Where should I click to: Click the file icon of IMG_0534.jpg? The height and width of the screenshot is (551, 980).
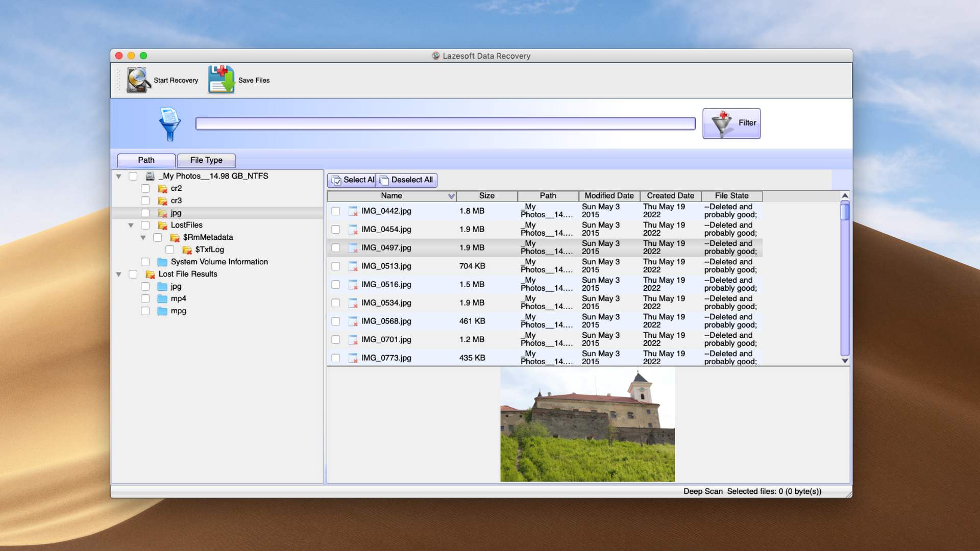(x=353, y=303)
